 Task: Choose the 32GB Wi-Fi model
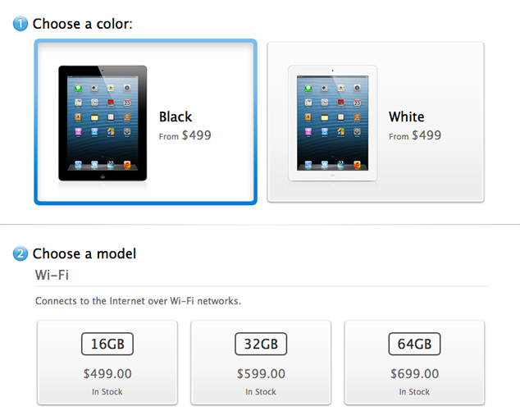click(261, 363)
